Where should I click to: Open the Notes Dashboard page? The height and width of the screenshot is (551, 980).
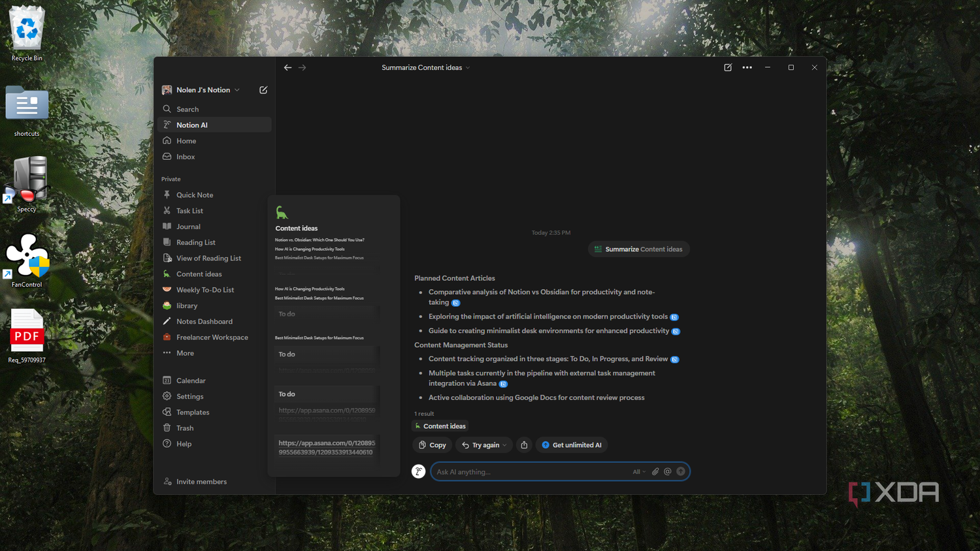(215, 321)
